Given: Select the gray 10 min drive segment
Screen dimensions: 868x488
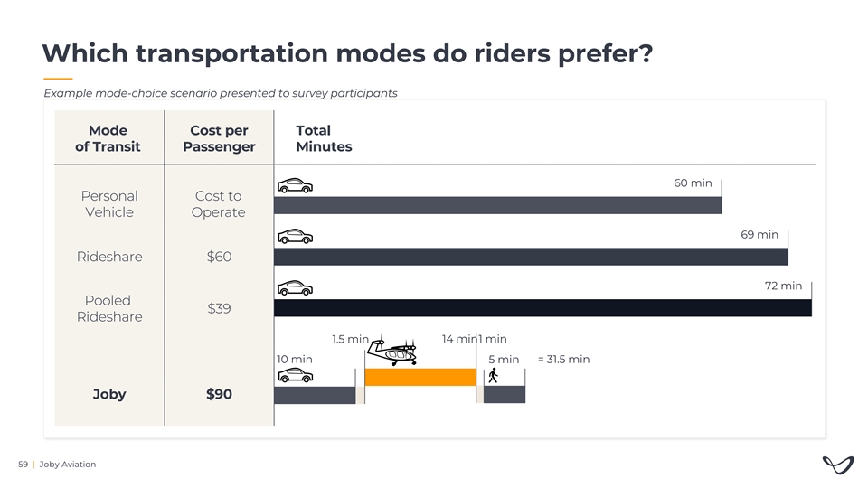Looking at the screenshot, I should point(315,395).
